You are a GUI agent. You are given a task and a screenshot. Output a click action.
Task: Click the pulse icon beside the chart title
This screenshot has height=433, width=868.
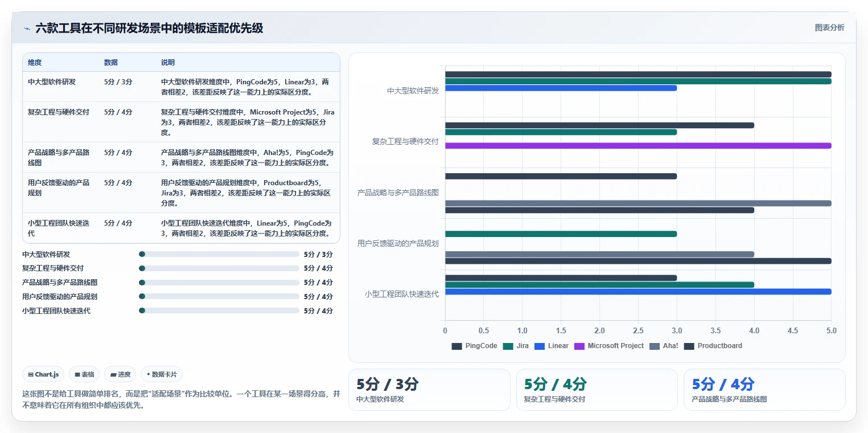[x=27, y=28]
